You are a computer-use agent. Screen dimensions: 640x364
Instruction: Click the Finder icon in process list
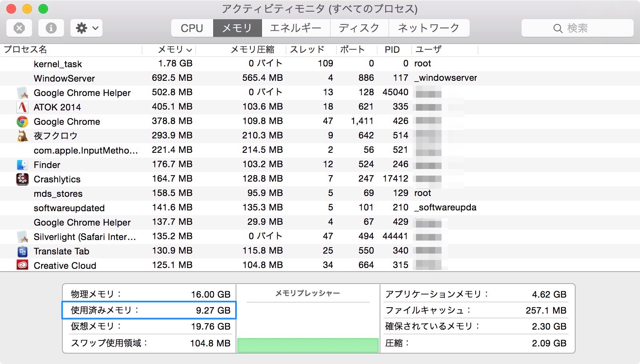(22, 164)
